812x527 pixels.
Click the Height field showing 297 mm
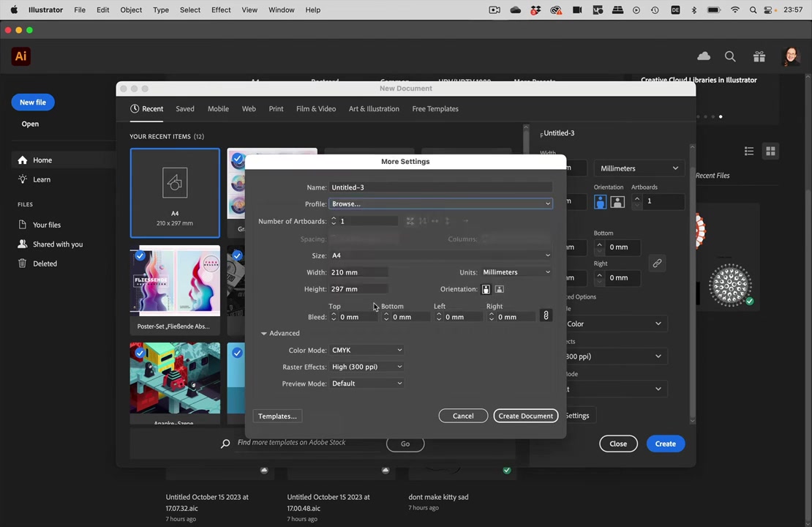click(358, 289)
